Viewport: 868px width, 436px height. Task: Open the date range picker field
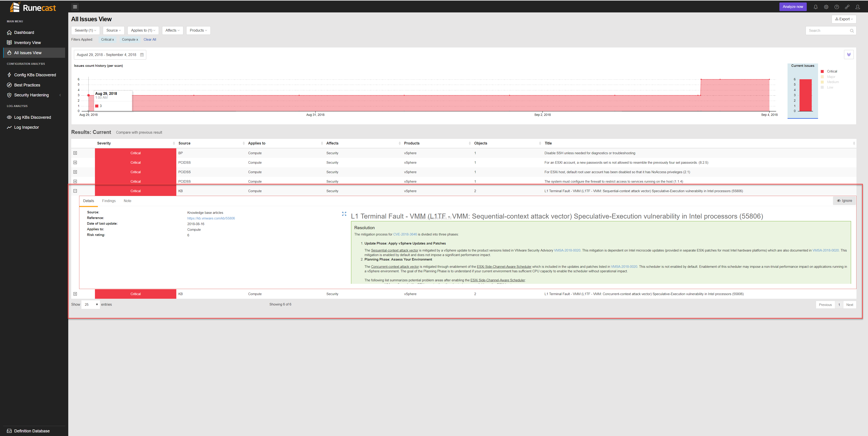pos(110,55)
